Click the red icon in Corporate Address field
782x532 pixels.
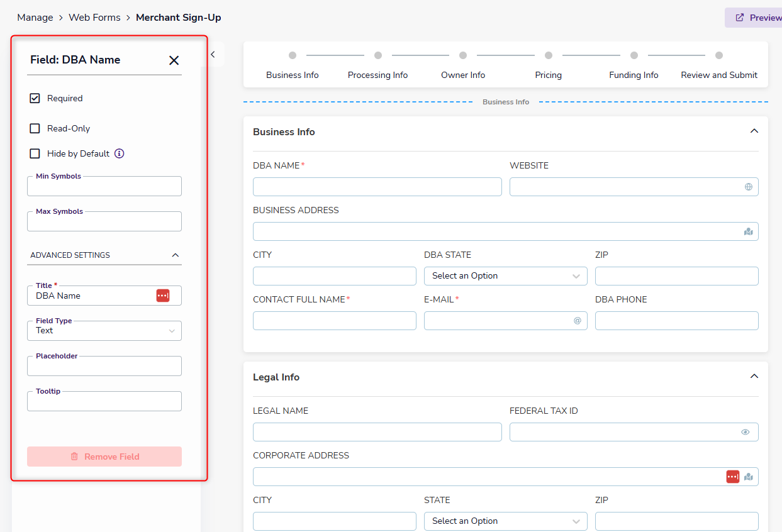coord(733,477)
